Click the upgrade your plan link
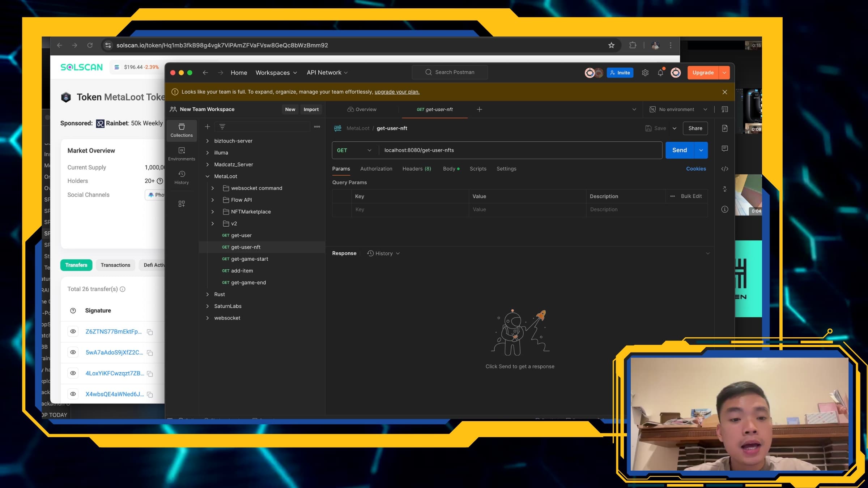Image resolution: width=868 pixels, height=488 pixels. [x=397, y=92]
